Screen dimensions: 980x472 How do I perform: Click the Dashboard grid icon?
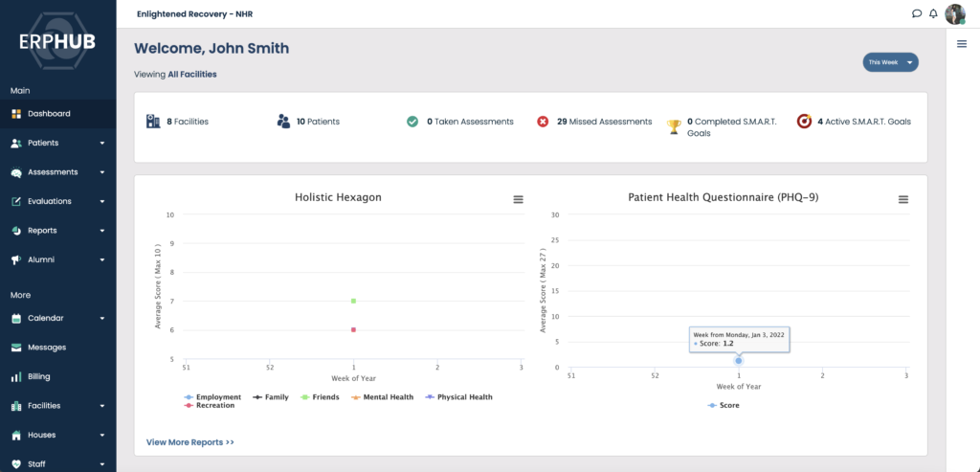[x=16, y=114]
